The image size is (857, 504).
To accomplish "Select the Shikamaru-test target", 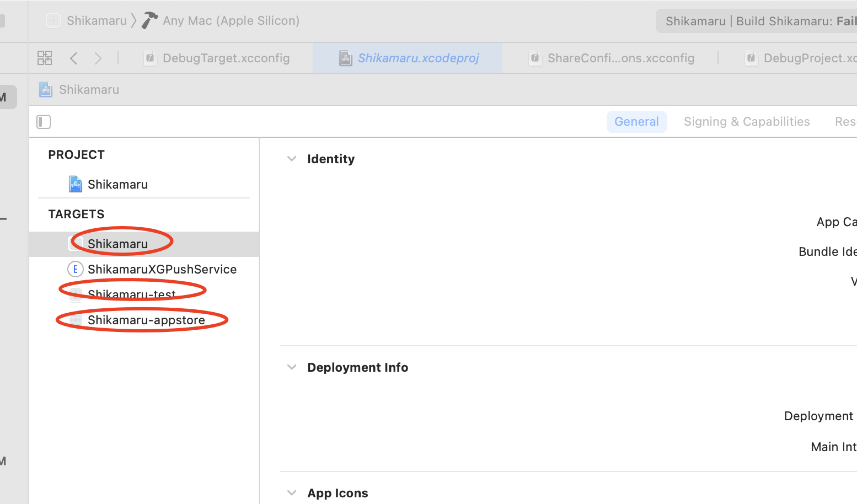I will (131, 293).
